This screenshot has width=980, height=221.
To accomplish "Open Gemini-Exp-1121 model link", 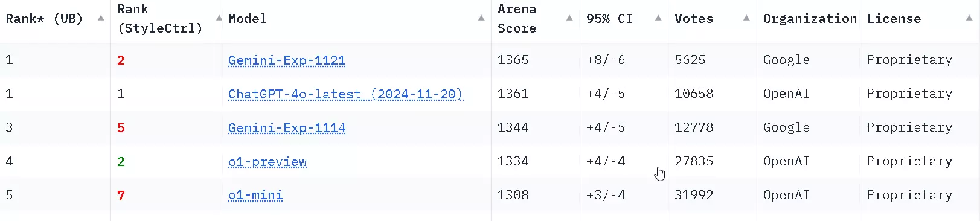I will click(x=287, y=60).
